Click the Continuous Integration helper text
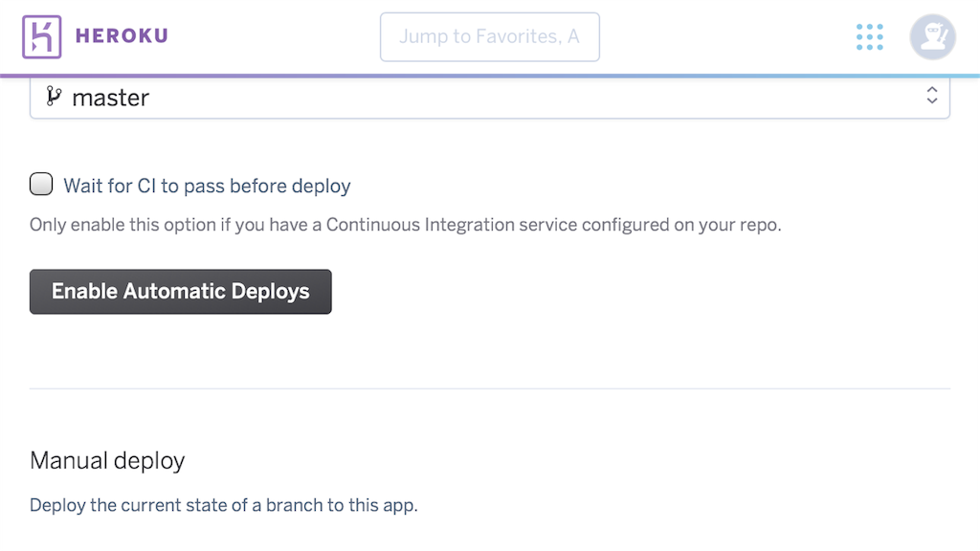Viewport: 980px width, 551px height. (405, 227)
